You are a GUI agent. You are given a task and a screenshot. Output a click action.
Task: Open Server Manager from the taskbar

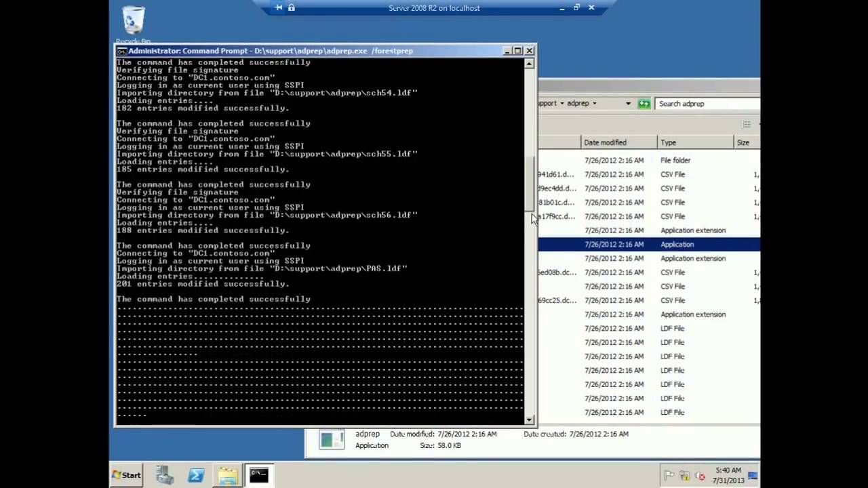click(x=165, y=475)
